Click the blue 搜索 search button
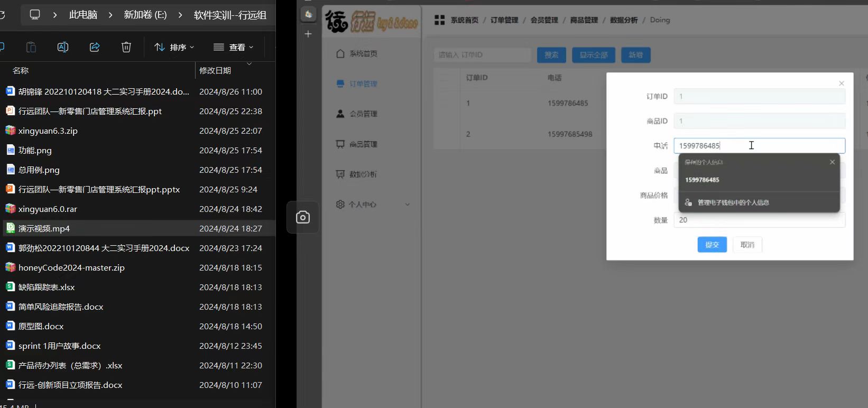Image resolution: width=868 pixels, height=408 pixels. point(551,55)
